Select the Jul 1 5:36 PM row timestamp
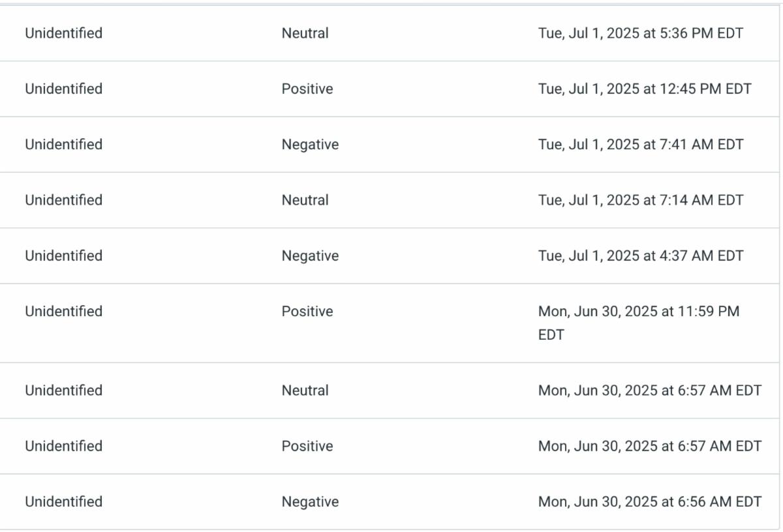783x532 pixels. coord(640,33)
